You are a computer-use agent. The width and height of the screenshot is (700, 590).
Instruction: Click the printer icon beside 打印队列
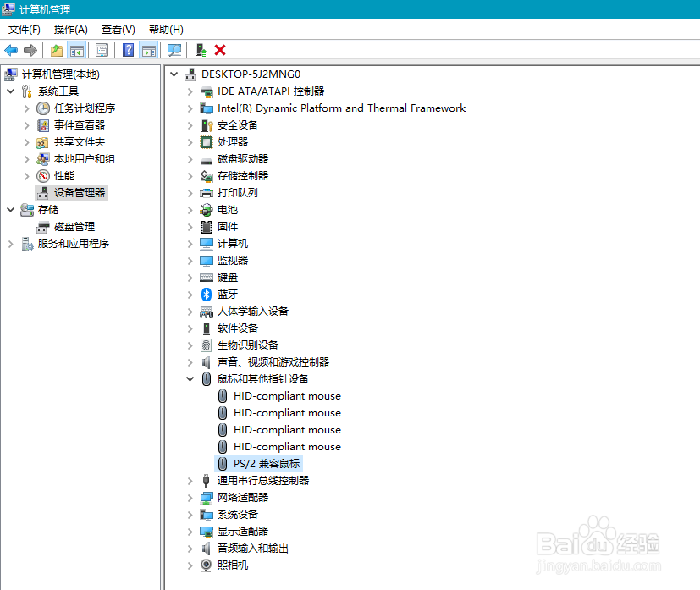pos(207,193)
